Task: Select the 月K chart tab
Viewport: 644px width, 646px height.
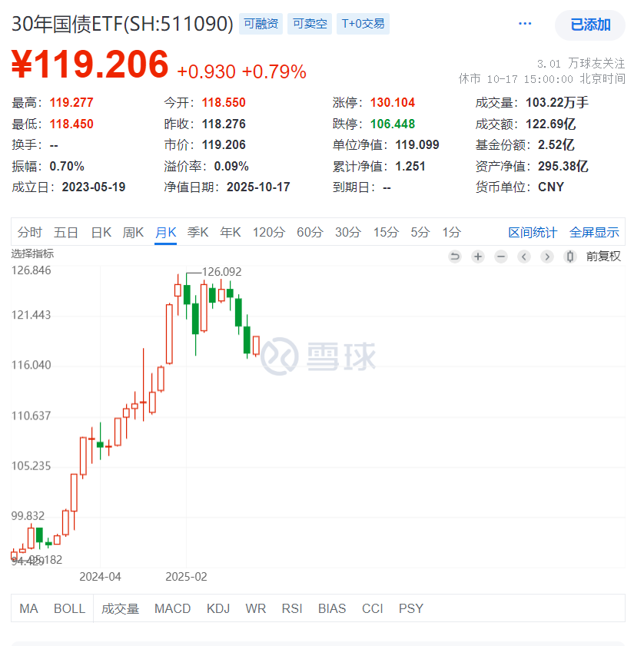Action: [165, 233]
